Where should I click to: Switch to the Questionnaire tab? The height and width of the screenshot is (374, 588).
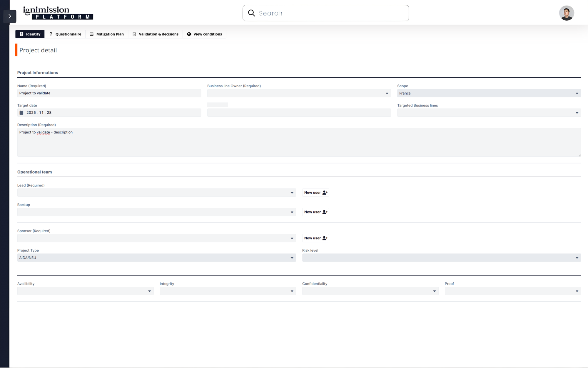point(65,34)
